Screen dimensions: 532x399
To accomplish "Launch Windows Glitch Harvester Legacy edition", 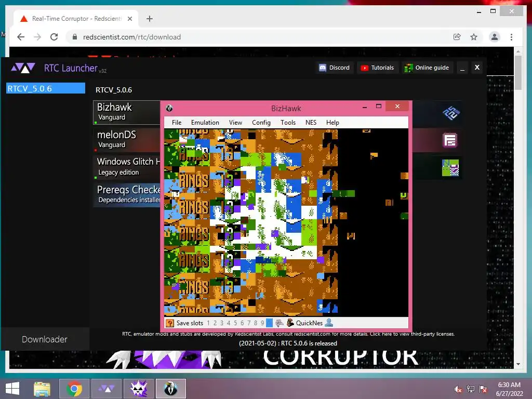I will 127,167.
